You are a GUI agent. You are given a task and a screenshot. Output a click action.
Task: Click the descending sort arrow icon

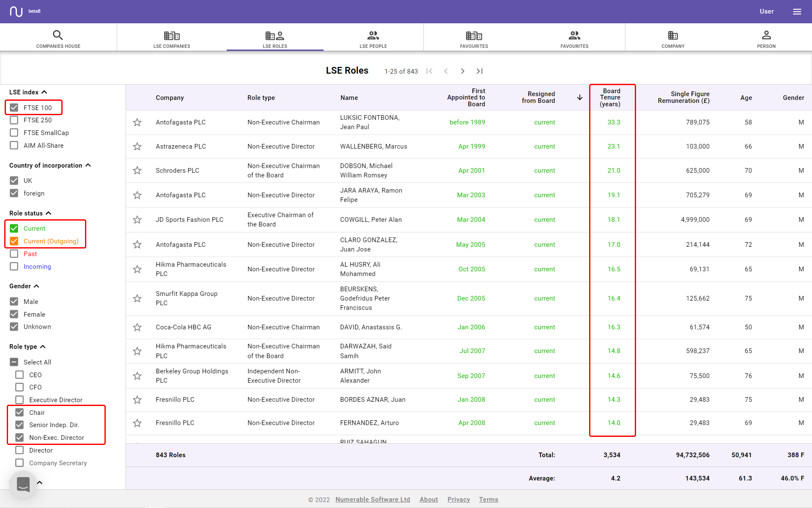click(x=580, y=97)
